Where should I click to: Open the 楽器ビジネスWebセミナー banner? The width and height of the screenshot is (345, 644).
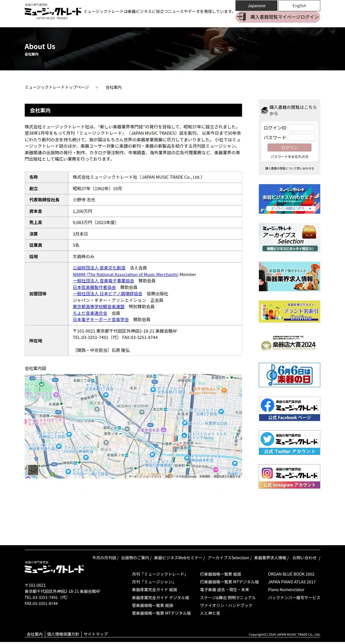[x=290, y=199]
